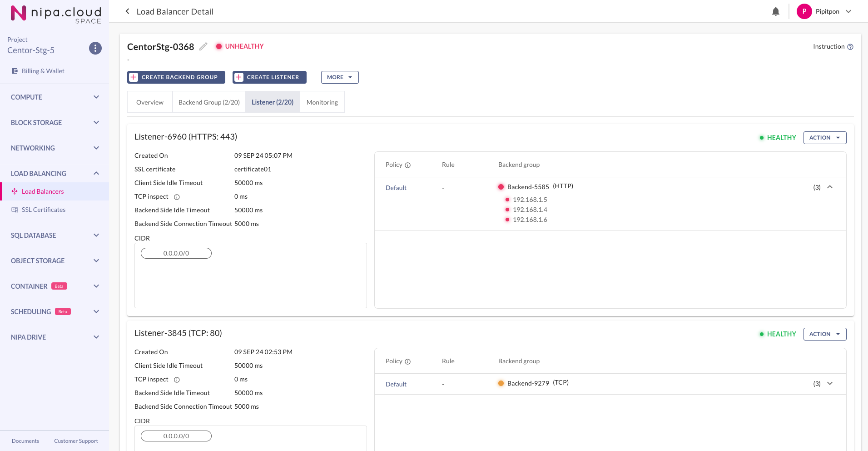Click backend member 192.168.1.6
This screenshot has height=451, width=868.
(x=530, y=220)
